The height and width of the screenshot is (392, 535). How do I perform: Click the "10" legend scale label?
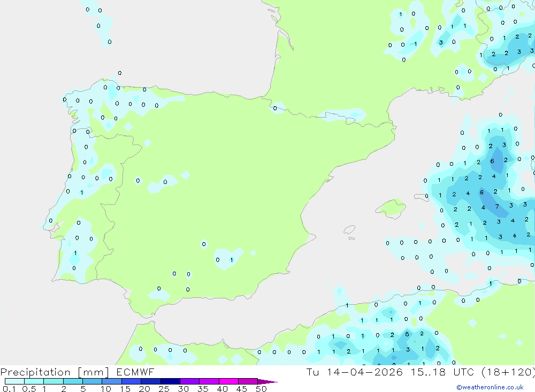click(106, 389)
